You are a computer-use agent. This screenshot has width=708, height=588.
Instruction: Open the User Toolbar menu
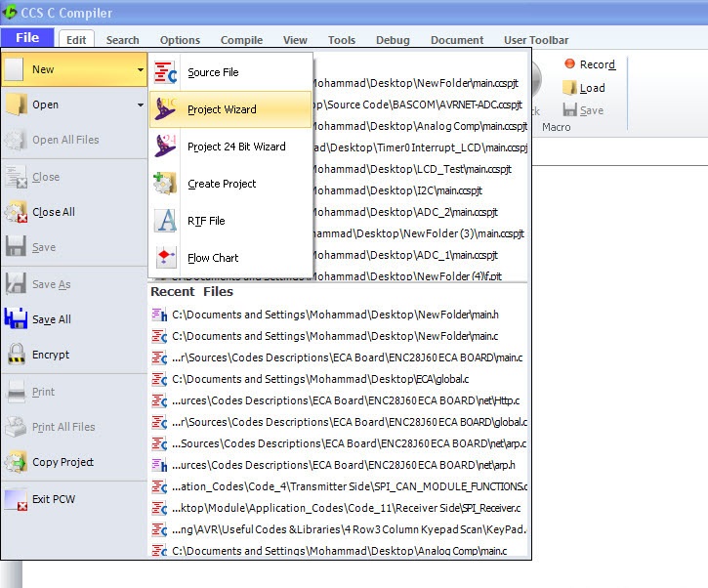pyautogui.click(x=536, y=40)
